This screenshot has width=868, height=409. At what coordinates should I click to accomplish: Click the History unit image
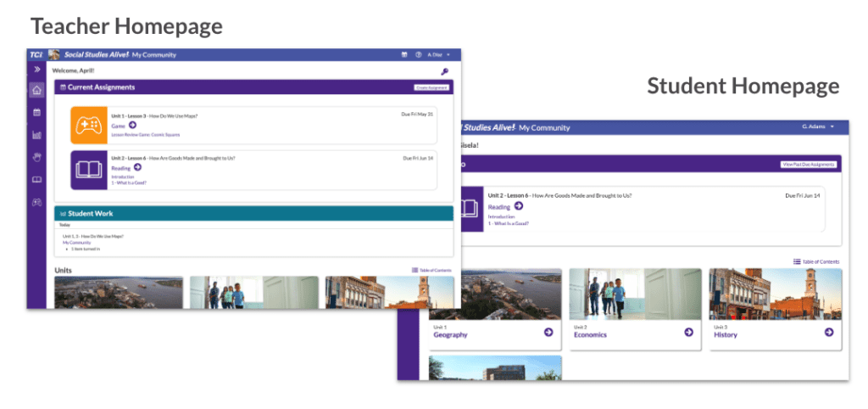(776, 294)
